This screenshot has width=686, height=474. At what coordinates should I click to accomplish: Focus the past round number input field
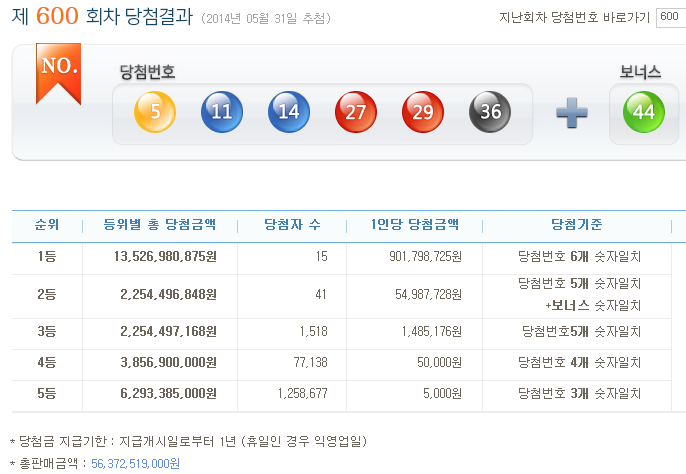coord(671,18)
